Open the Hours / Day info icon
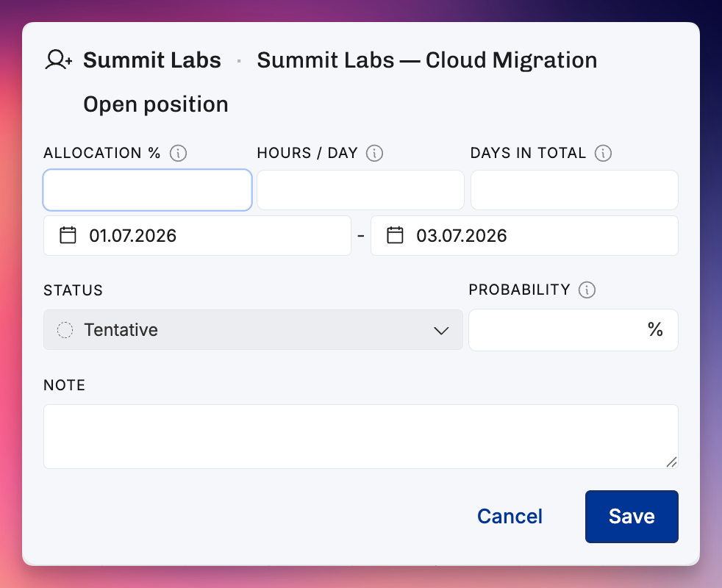 click(374, 153)
